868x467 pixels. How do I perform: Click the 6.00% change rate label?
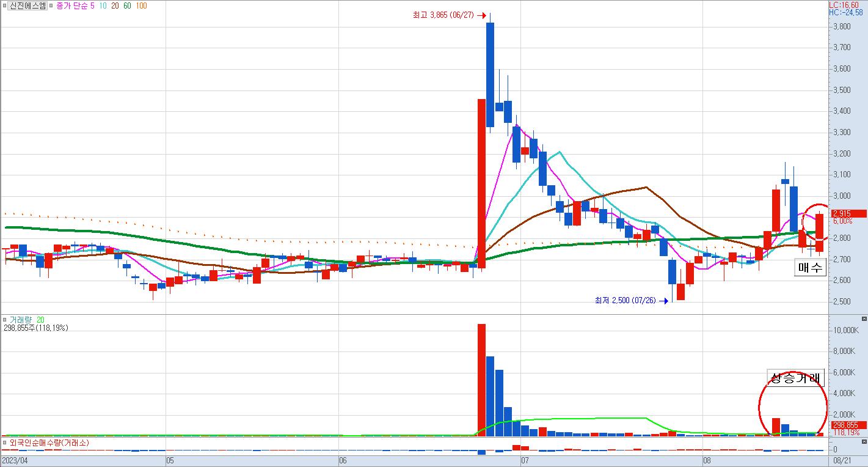(842, 221)
